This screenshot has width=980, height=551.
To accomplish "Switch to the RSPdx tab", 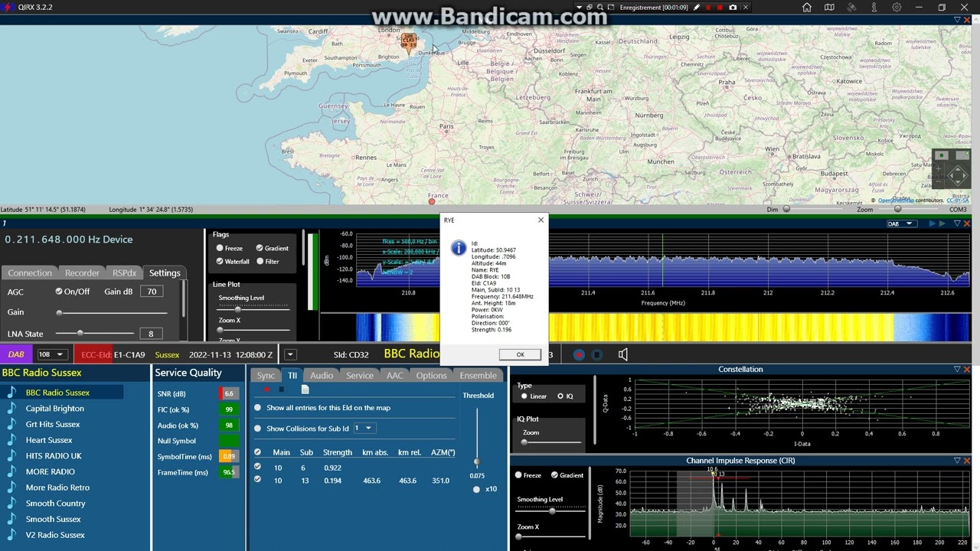I will [x=124, y=272].
